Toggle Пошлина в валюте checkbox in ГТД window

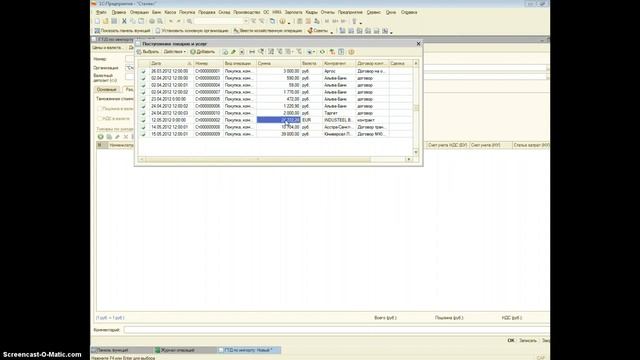click(100, 109)
